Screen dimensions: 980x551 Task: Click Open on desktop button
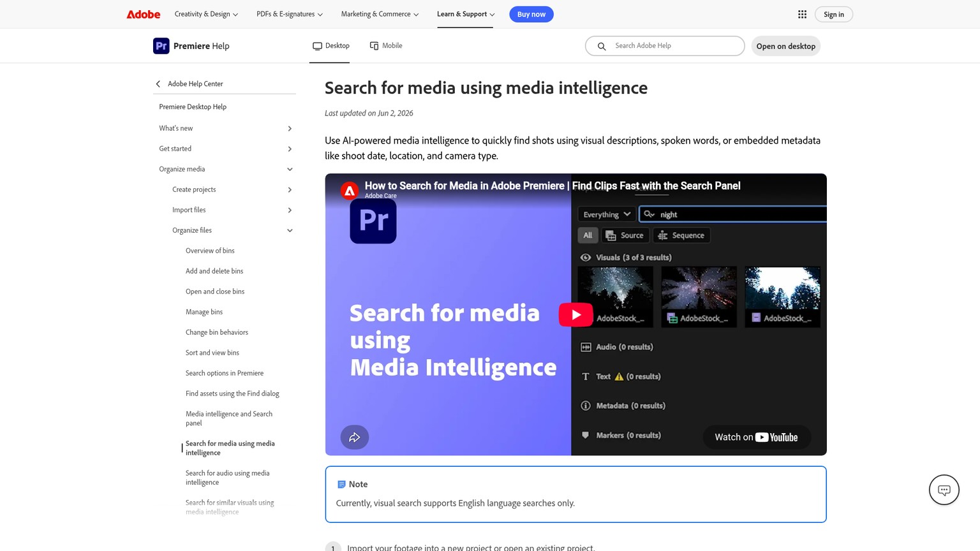click(785, 46)
